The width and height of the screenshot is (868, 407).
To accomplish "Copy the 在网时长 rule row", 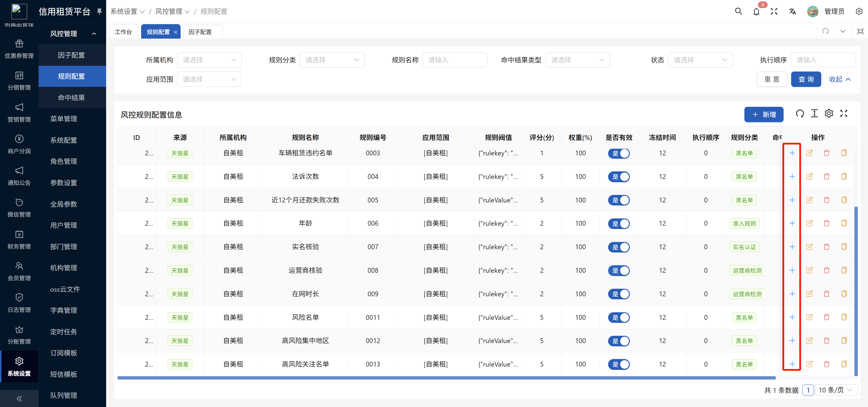I will click(844, 294).
